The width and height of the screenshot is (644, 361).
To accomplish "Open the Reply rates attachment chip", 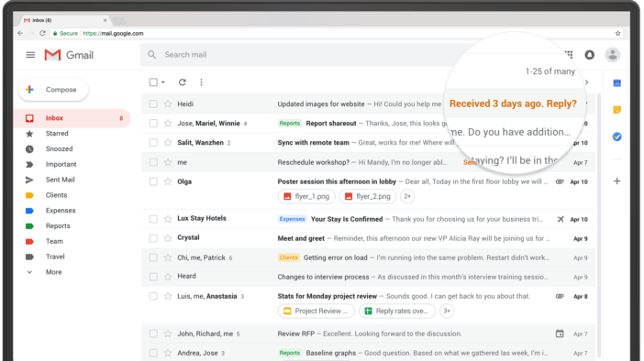I will (397, 311).
